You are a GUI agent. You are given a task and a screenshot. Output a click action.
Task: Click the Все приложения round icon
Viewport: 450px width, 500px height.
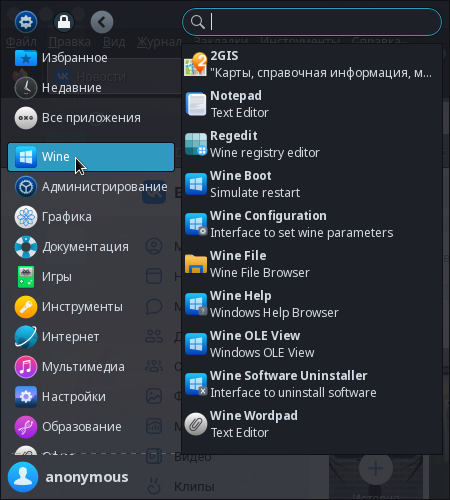(x=26, y=118)
